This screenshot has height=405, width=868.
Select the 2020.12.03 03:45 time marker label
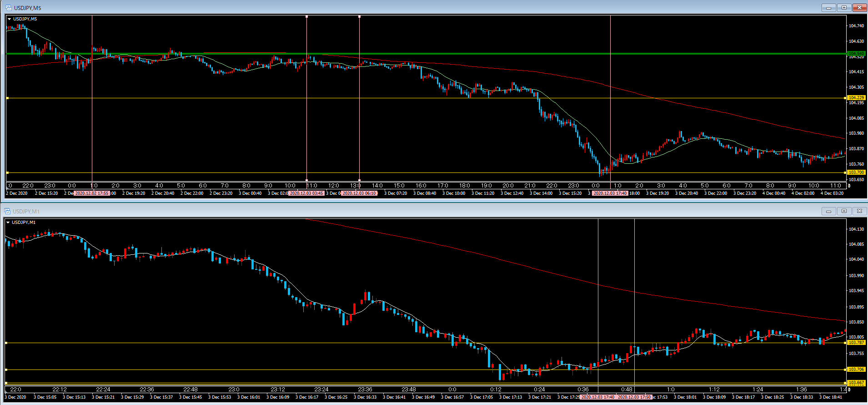pos(306,193)
